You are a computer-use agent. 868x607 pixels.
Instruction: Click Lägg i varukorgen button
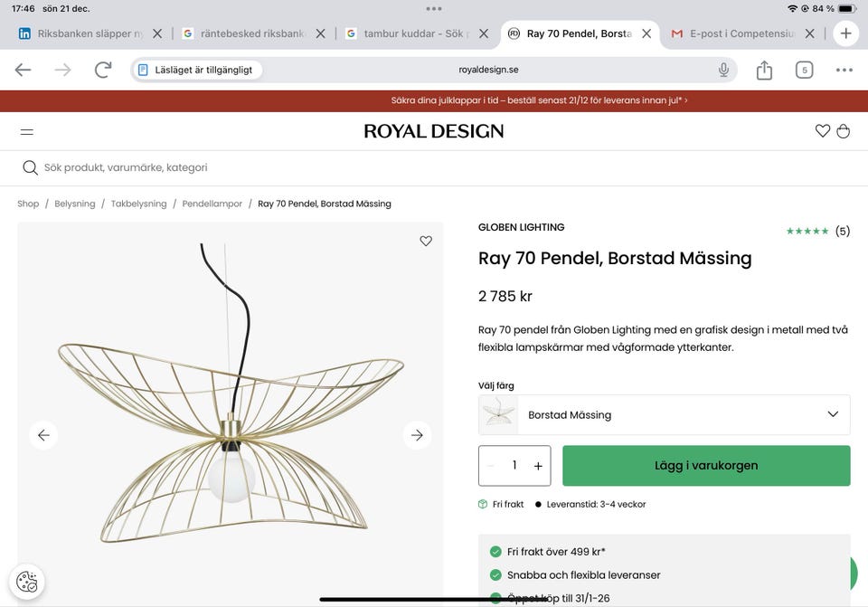point(706,466)
